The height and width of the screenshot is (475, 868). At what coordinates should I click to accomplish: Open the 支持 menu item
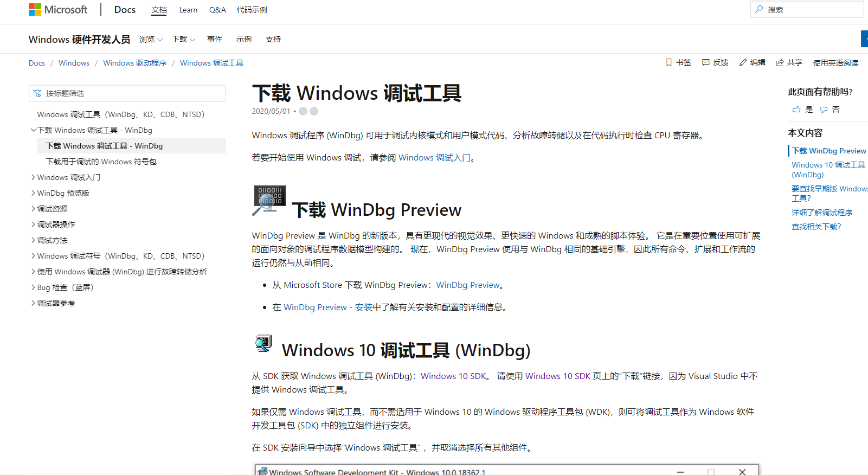[x=273, y=39]
